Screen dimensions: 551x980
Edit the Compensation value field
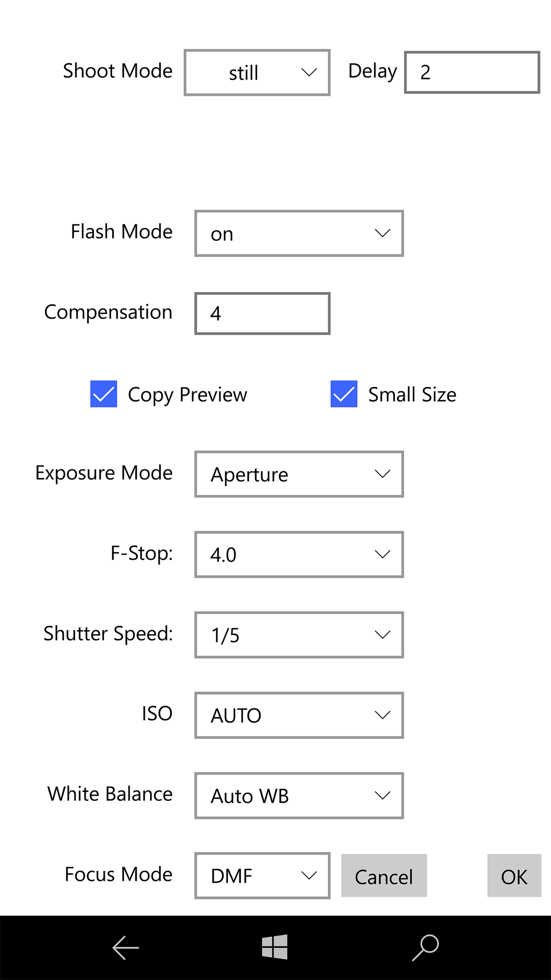(x=262, y=313)
